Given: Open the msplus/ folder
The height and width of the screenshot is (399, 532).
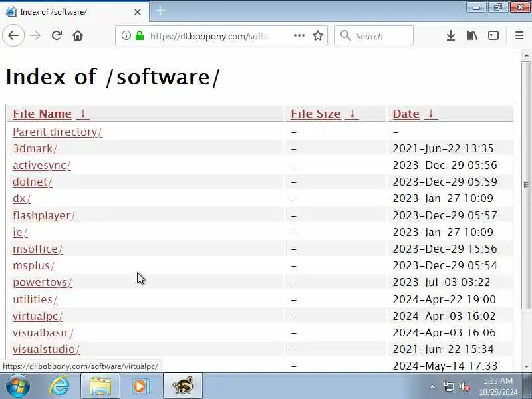Looking at the screenshot, I should pyautogui.click(x=34, y=265).
